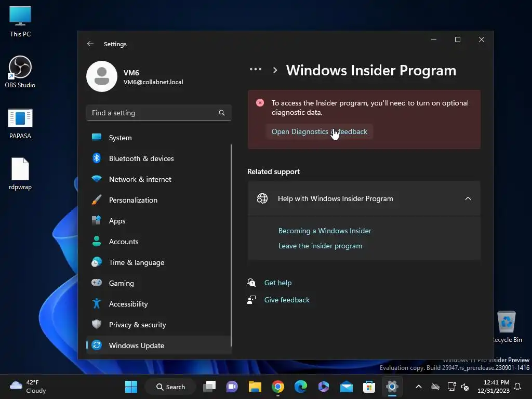Screen dimensions: 532x399
Task: Open the notifications bell
Action: (518, 387)
